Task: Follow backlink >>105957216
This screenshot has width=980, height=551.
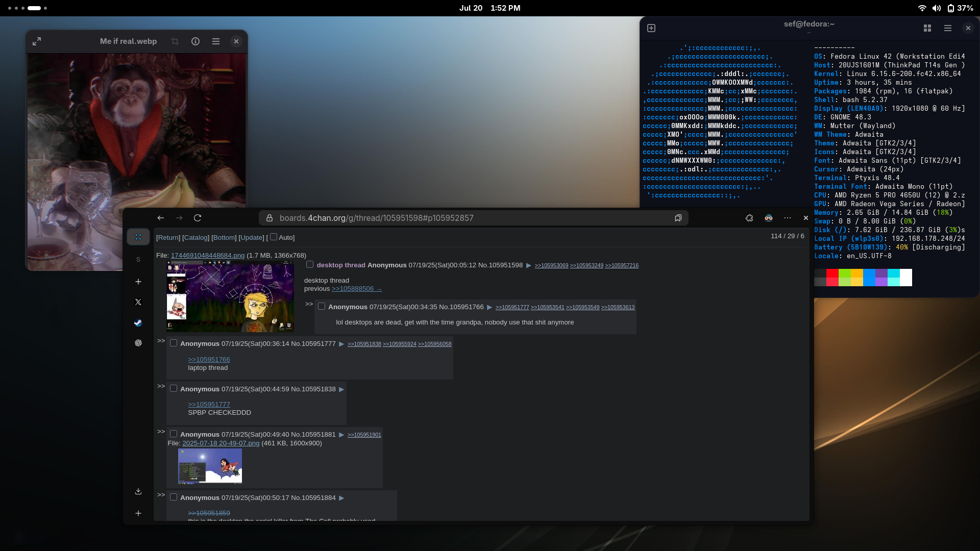Action: coord(622,266)
